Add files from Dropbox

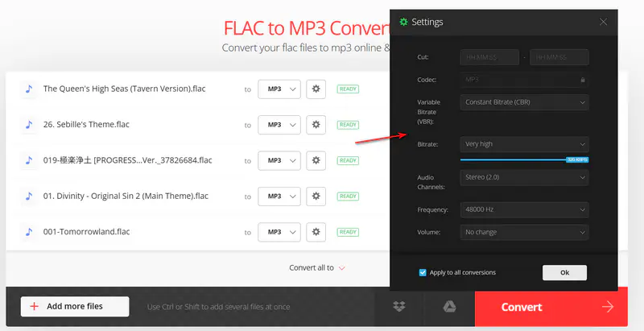click(x=398, y=307)
